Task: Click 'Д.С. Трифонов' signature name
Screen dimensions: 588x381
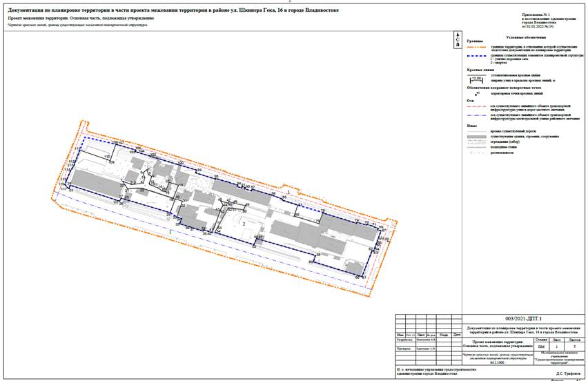Action: click(568, 374)
